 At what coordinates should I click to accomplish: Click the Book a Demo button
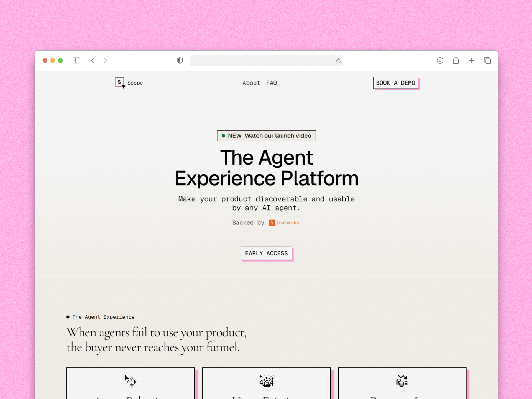coord(395,83)
